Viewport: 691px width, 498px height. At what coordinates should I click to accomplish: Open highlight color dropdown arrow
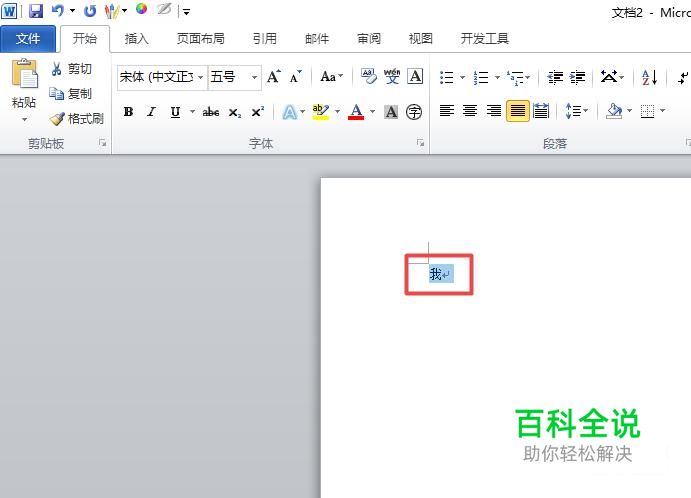[338, 111]
